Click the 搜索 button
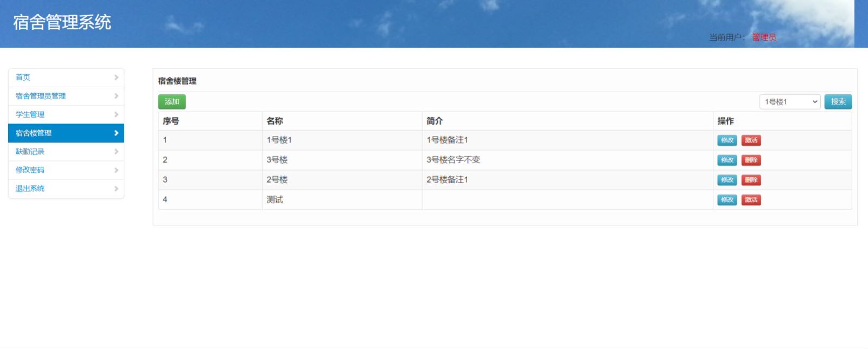868x349 pixels. [838, 102]
